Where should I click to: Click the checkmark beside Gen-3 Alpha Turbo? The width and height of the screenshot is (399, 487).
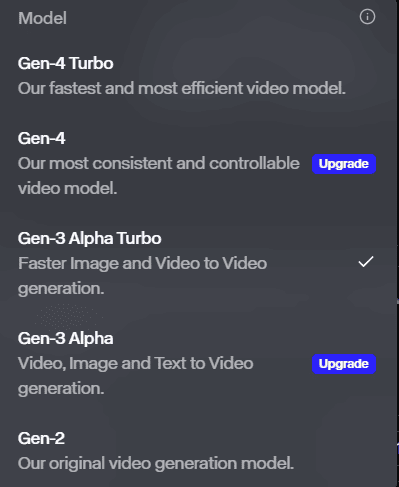click(x=366, y=262)
